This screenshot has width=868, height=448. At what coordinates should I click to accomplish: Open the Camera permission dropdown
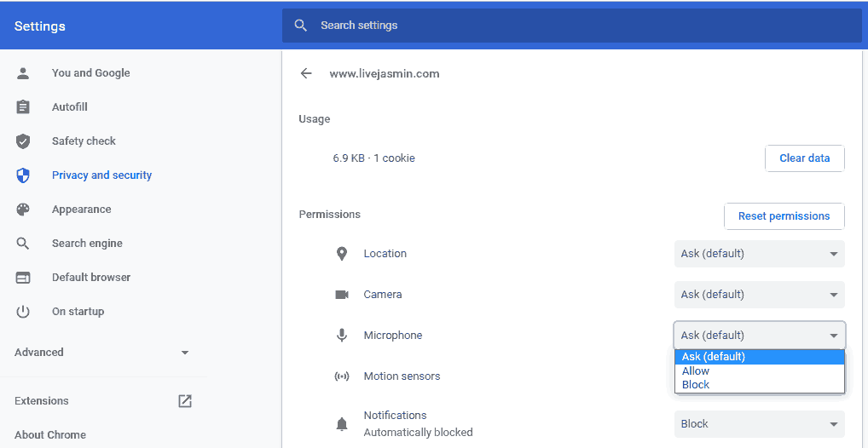tap(760, 295)
